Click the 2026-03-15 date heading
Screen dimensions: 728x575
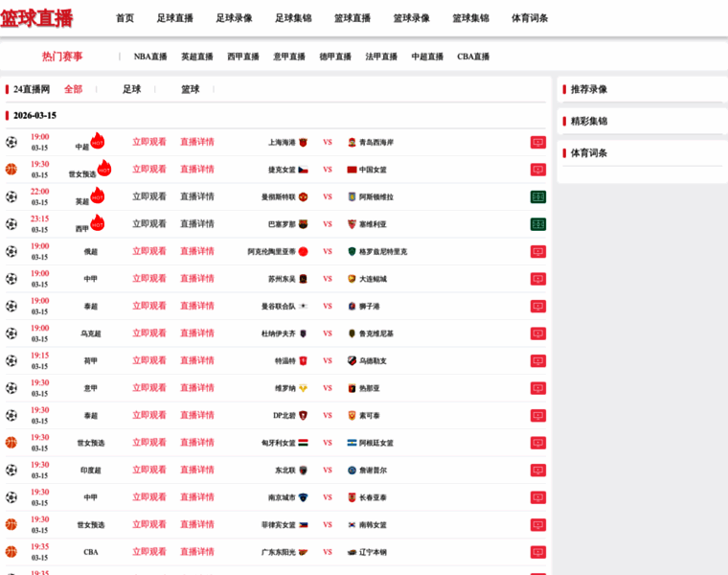pos(34,116)
